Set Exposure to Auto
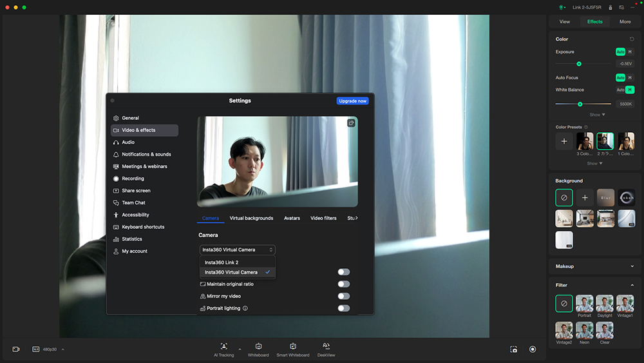This screenshot has width=644, height=363. coord(620,52)
